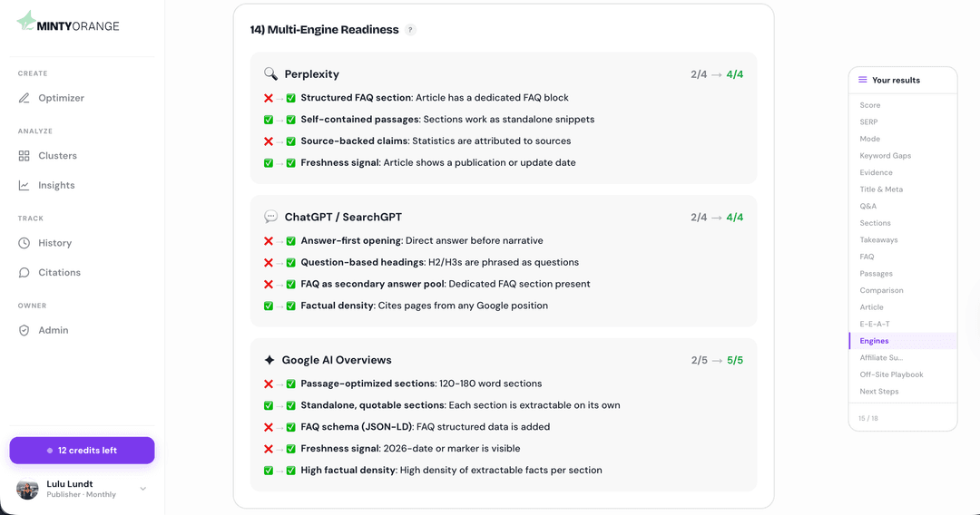Viewport: 980px width, 515px height.
Task: Click the Perplexity magnifier icon
Action: point(270,73)
